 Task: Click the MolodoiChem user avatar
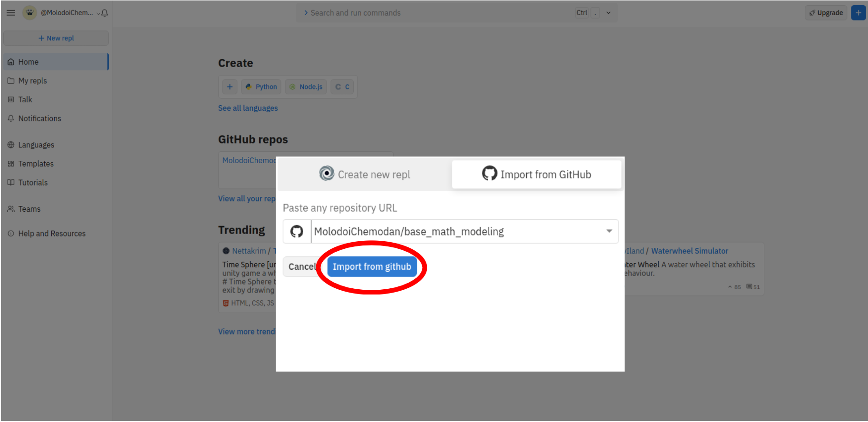pos(29,13)
